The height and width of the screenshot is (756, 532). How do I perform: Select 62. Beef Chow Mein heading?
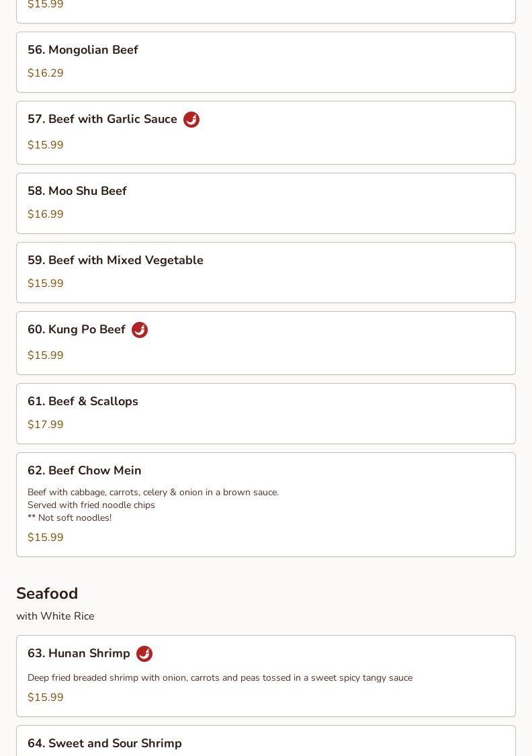85,470
